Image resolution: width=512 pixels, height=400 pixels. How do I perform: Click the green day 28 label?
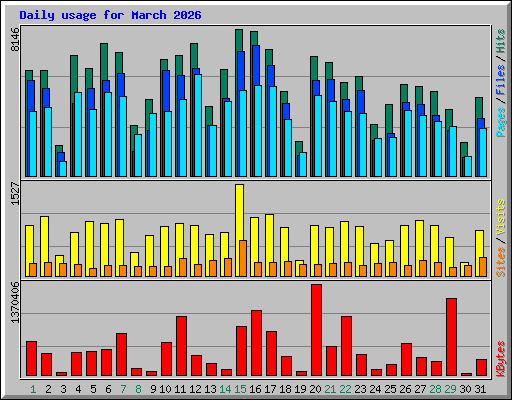coord(435,389)
